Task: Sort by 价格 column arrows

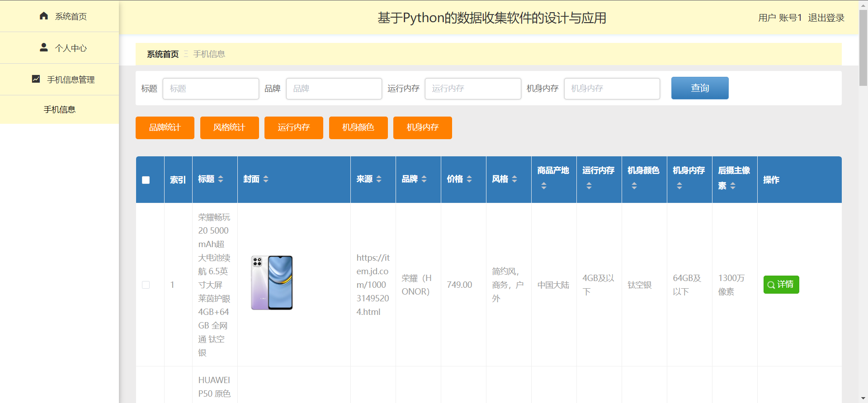Action: (x=469, y=179)
